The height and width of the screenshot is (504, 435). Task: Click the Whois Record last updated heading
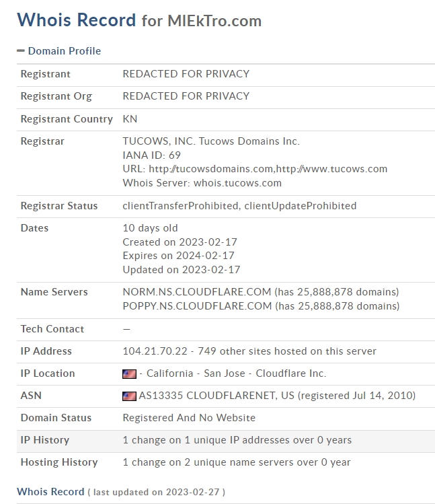click(x=121, y=492)
